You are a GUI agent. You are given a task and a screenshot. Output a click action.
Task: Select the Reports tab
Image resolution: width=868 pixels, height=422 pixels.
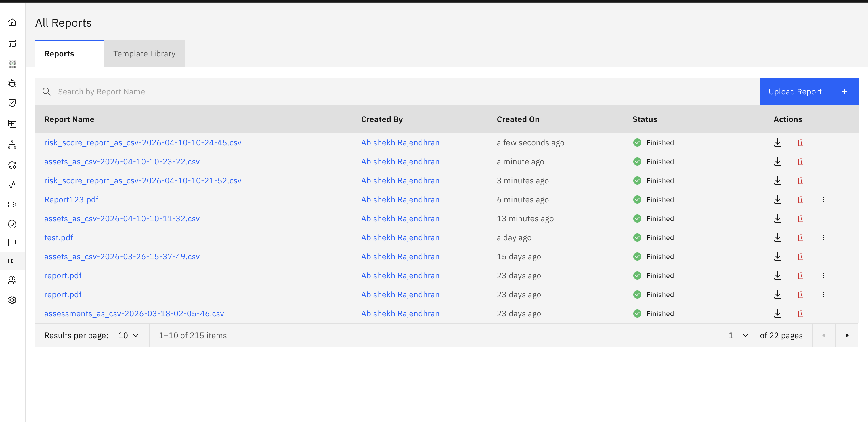point(59,54)
